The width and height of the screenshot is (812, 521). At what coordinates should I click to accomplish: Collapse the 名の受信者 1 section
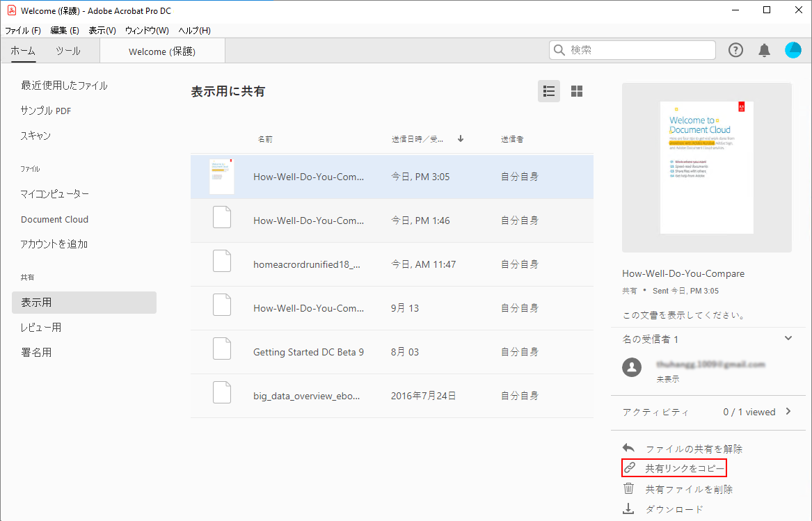788,338
